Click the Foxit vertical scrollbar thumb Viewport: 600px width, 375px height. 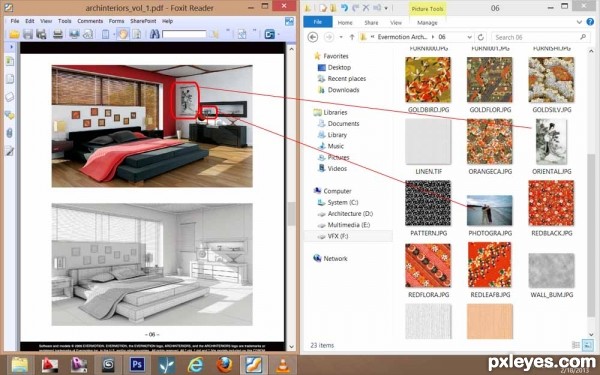click(x=291, y=214)
